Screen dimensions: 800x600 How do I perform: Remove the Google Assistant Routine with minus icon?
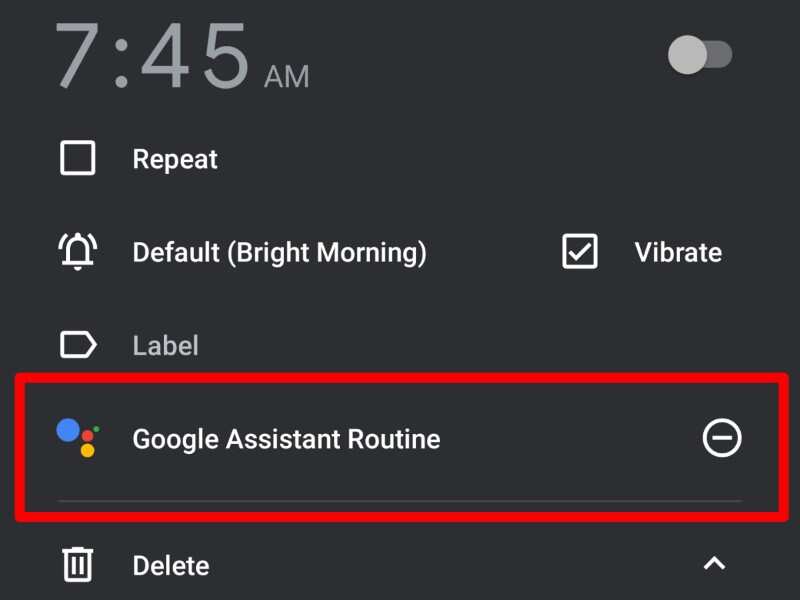722,438
